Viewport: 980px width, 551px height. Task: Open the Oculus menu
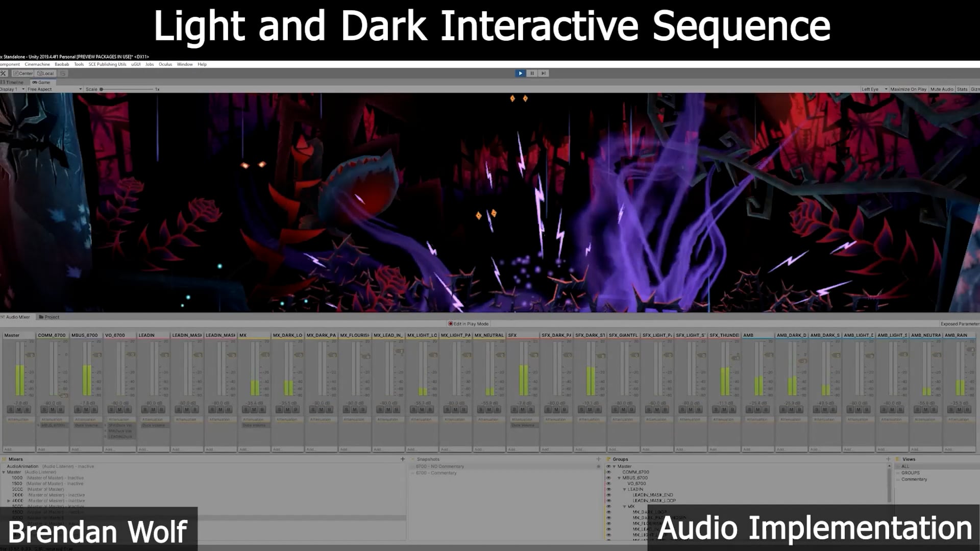point(165,64)
